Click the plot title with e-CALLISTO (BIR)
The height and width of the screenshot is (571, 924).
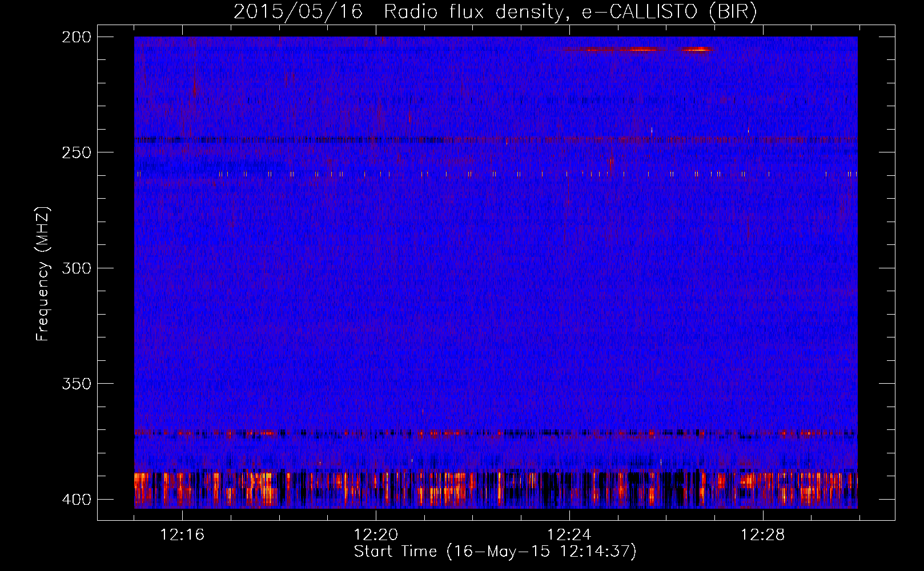click(495, 11)
